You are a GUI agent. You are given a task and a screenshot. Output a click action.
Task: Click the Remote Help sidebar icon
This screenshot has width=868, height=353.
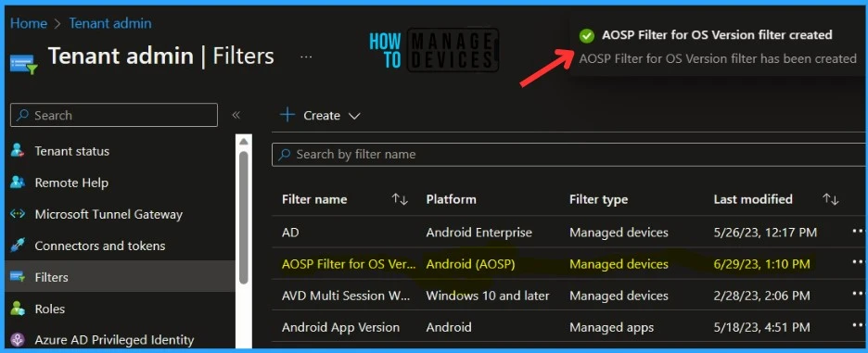pos(18,182)
